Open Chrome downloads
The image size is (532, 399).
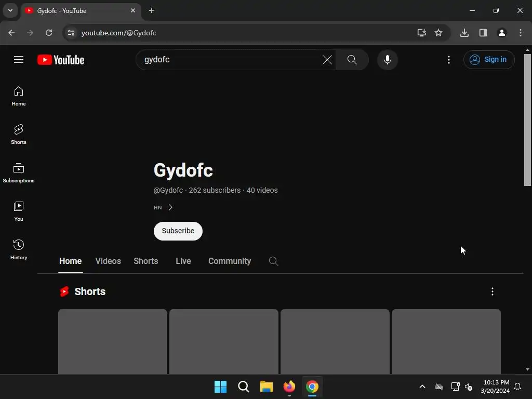(x=464, y=33)
